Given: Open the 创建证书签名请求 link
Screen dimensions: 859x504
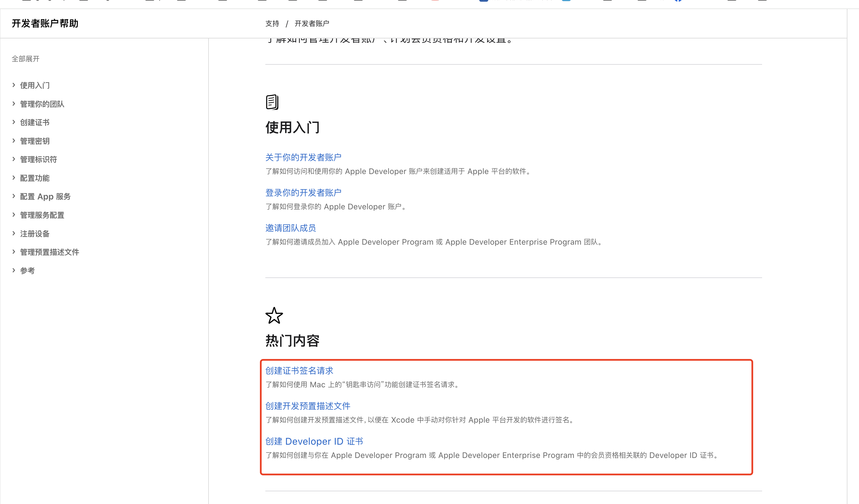Looking at the screenshot, I should point(299,370).
